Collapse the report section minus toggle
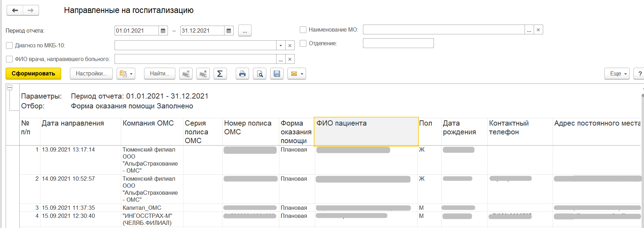The width and height of the screenshot is (644, 228). 10,87
